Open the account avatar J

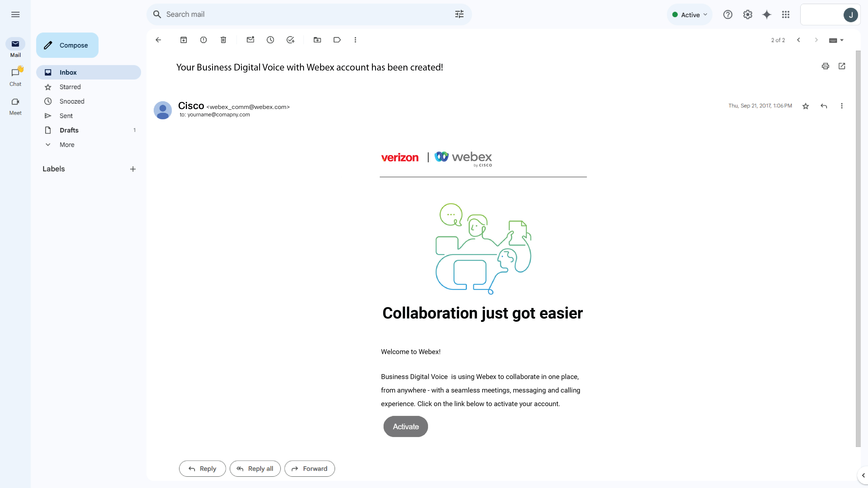[x=850, y=15]
